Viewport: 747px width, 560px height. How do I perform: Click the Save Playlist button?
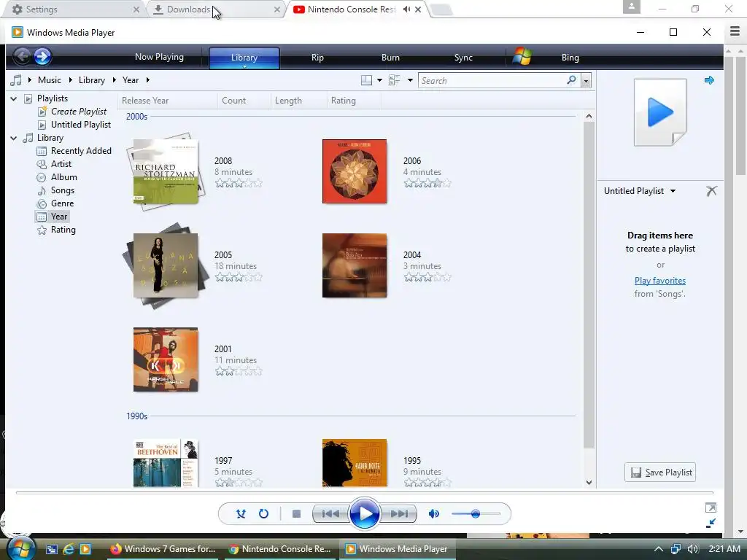point(659,472)
